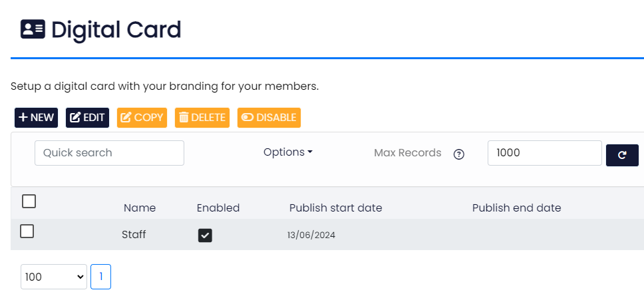The image size is (644, 302).
Task: Open the 100 page size dropdown
Action: click(x=54, y=277)
